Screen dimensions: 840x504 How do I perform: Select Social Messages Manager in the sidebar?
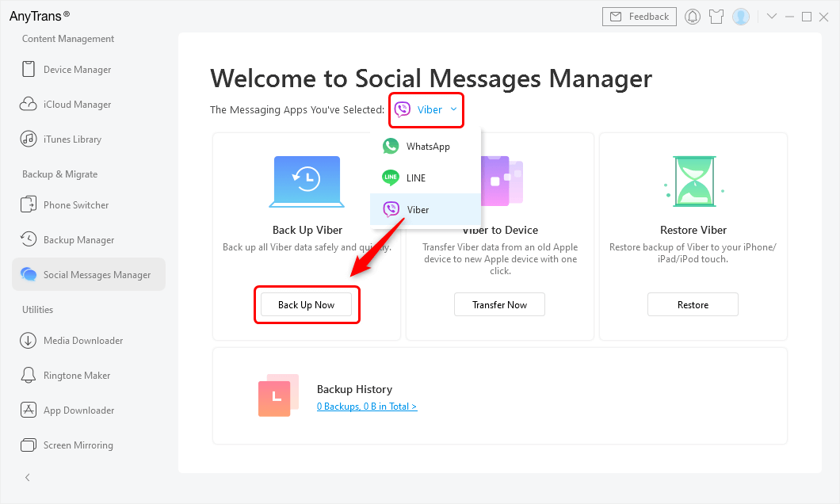click(x=89, y=275)
